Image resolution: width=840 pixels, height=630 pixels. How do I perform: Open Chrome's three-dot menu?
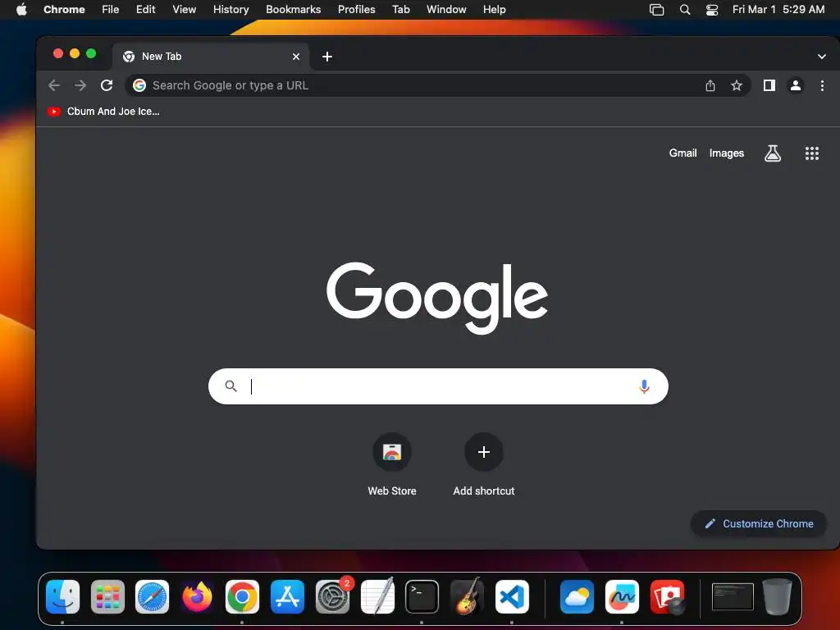822,85
